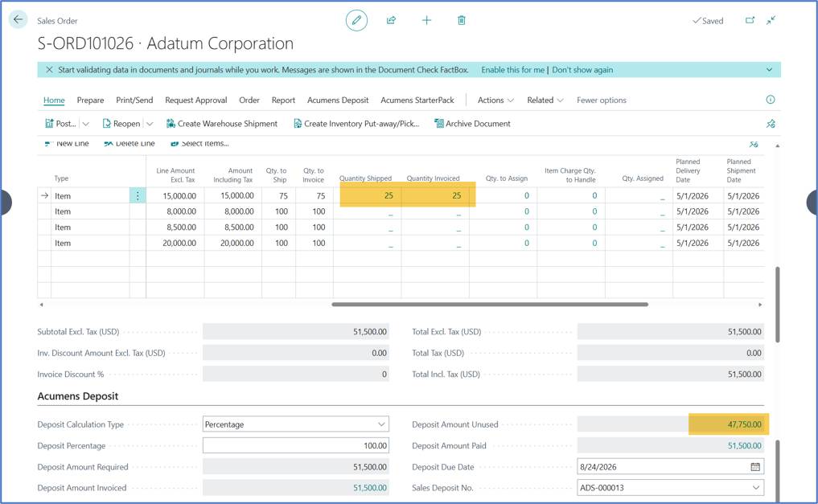Image resolution: width=818 pixels, height=504 pixels.
Task: Open Request Approval menu
Action: click(x=196, y=100)
